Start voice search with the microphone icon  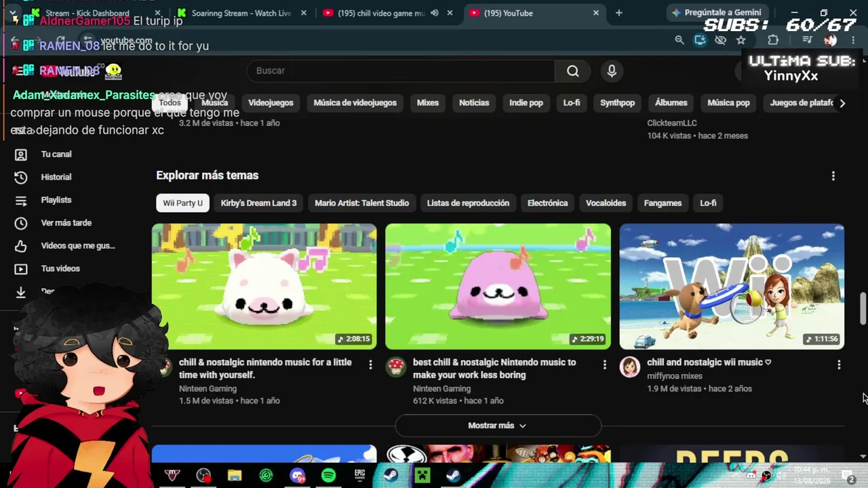coord(612,71)
